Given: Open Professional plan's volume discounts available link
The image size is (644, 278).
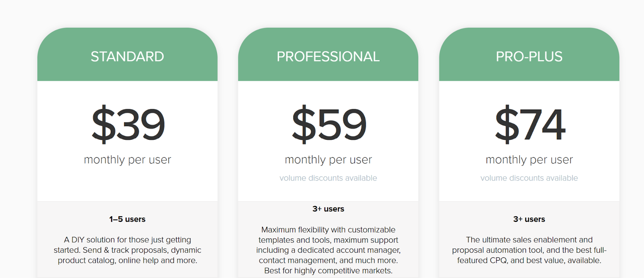Looking at the screenshot, I should [x=328, y=178].
